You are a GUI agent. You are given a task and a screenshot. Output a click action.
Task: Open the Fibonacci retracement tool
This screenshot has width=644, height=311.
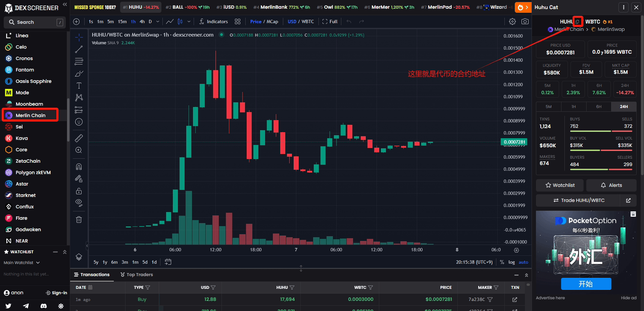point(79,61)
